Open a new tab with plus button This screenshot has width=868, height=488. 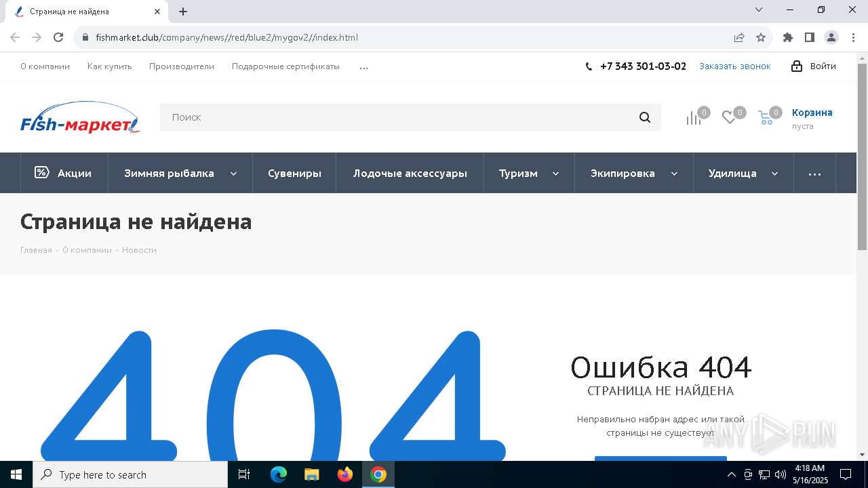coord(183,12)
